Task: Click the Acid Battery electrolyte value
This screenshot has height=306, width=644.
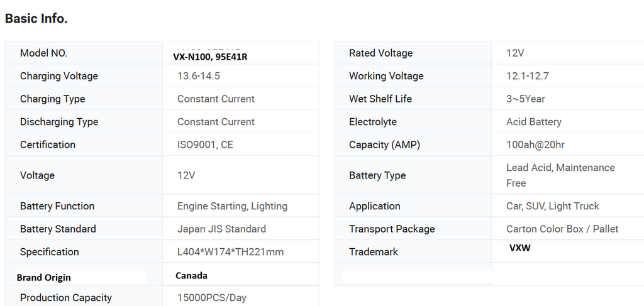Action: pos(533,122)
